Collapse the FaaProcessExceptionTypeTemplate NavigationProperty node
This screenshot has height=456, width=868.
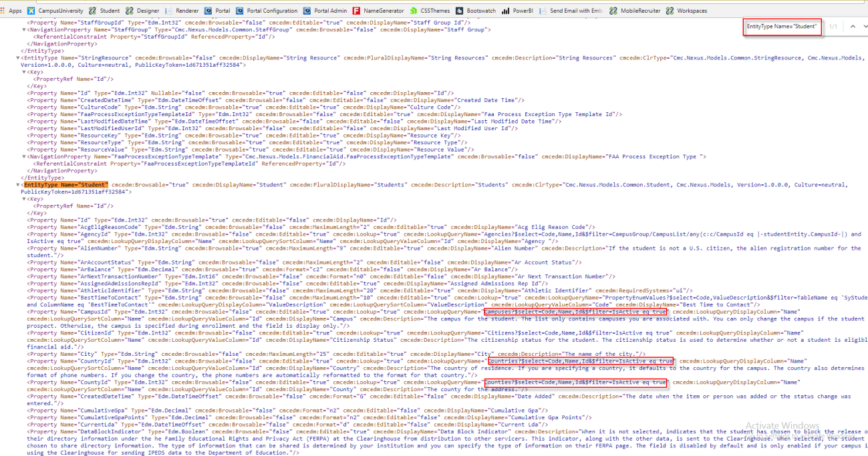click(23, 156)
